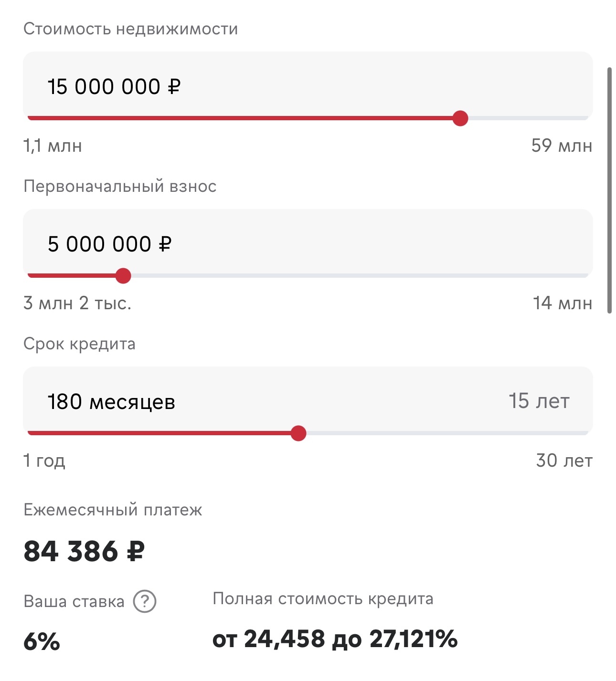Click the 1,1 млн minimum cost label
616x681 pixels.
tap(53, 146)
